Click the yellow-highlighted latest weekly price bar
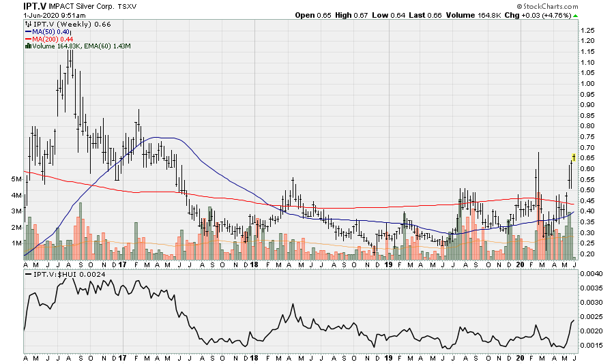 point(573,157)
